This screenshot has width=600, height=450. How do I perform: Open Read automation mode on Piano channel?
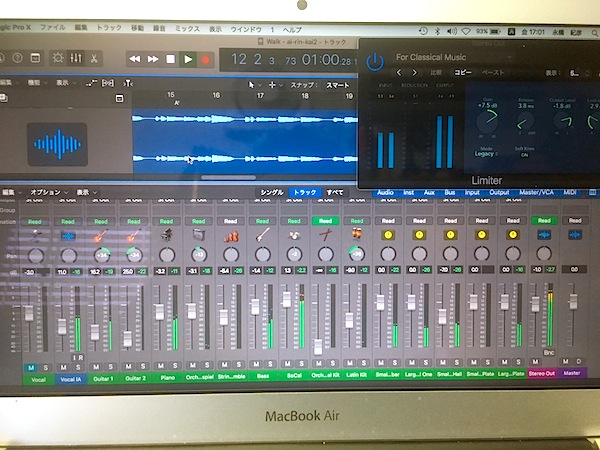point(166,221)
